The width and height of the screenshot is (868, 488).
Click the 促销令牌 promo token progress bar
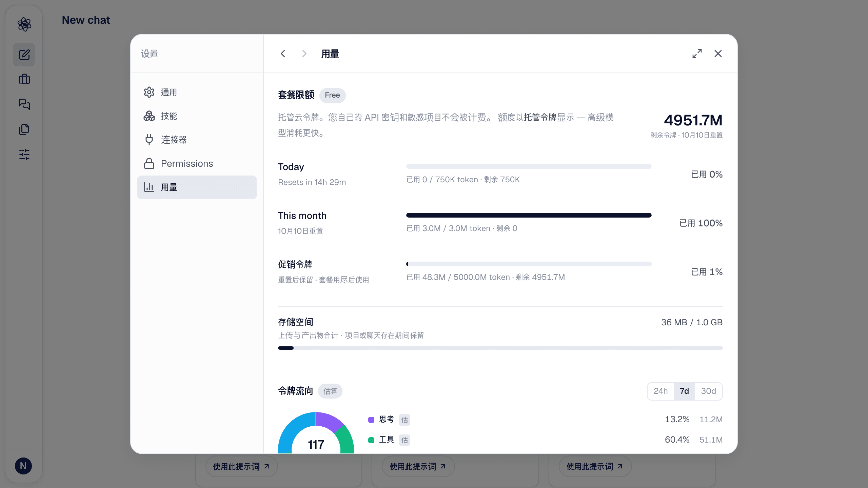point(529,264)
